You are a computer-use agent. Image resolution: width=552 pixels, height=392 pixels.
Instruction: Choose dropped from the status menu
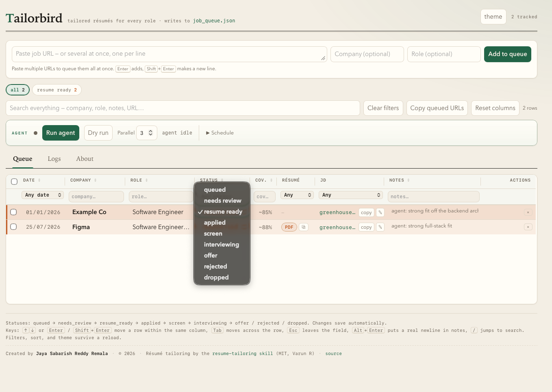pos(222,277)
